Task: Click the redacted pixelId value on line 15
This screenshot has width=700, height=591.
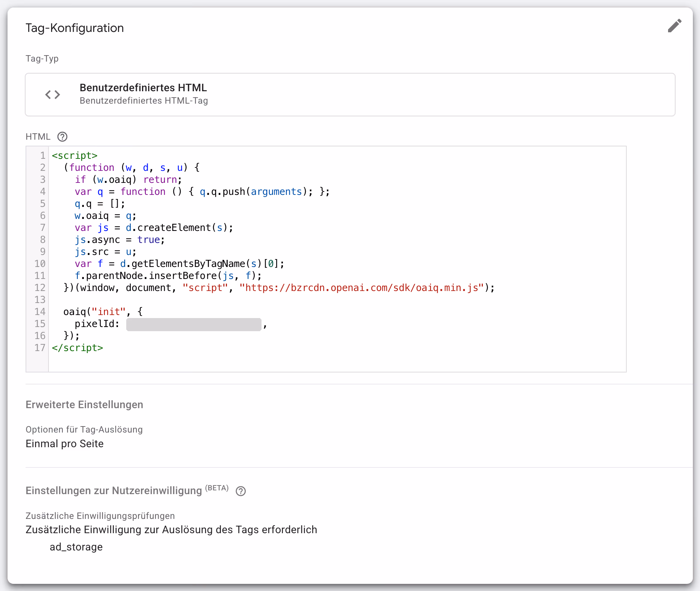Action: tap(194, 324)
